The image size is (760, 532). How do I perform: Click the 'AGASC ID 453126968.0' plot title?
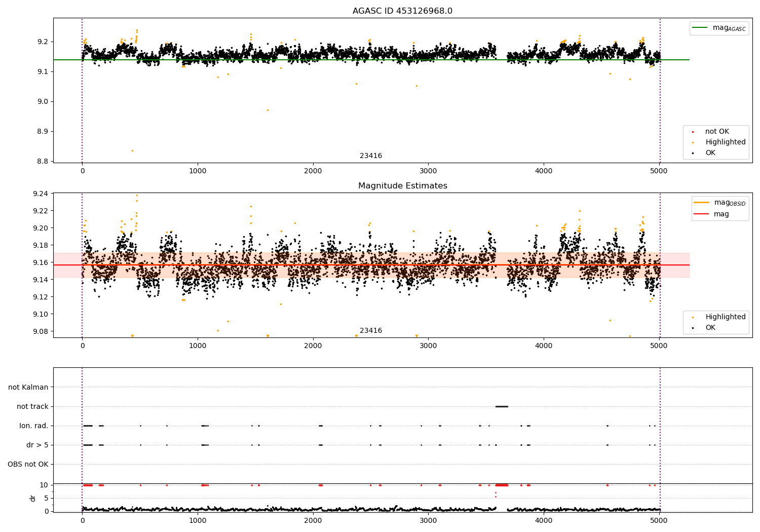[x=402, y=11]
